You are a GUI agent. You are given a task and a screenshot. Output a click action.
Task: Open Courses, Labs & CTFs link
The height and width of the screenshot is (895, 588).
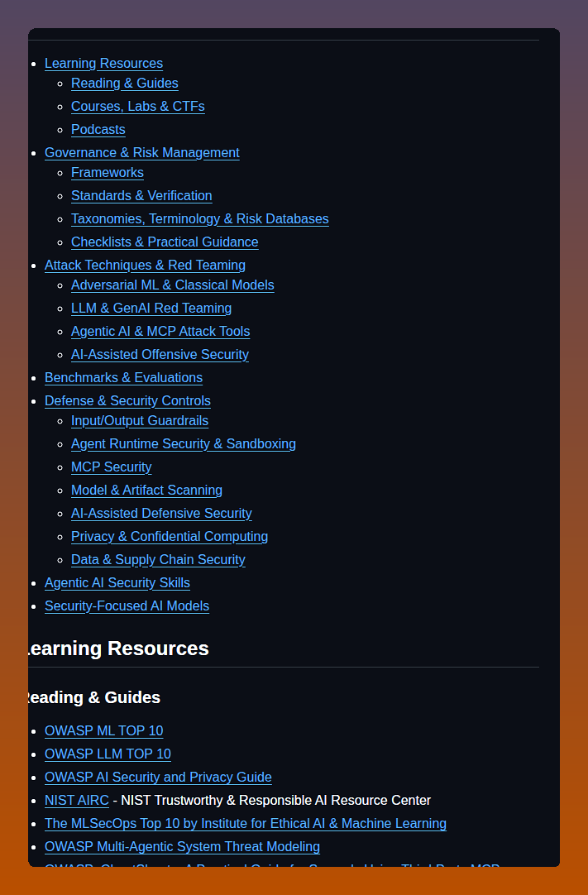[137, 107]
